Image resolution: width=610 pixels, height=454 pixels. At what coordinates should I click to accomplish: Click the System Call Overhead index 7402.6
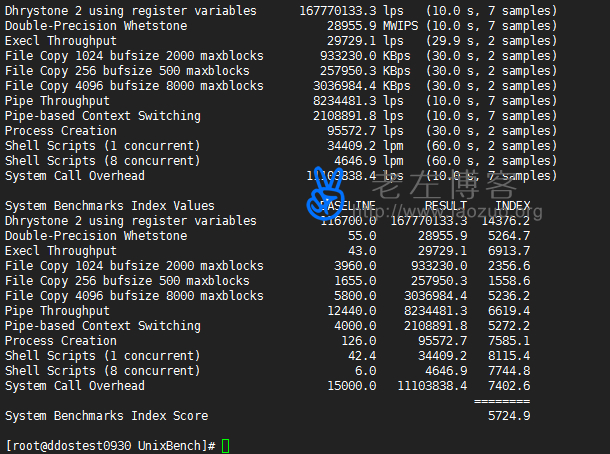coord(508,386)
